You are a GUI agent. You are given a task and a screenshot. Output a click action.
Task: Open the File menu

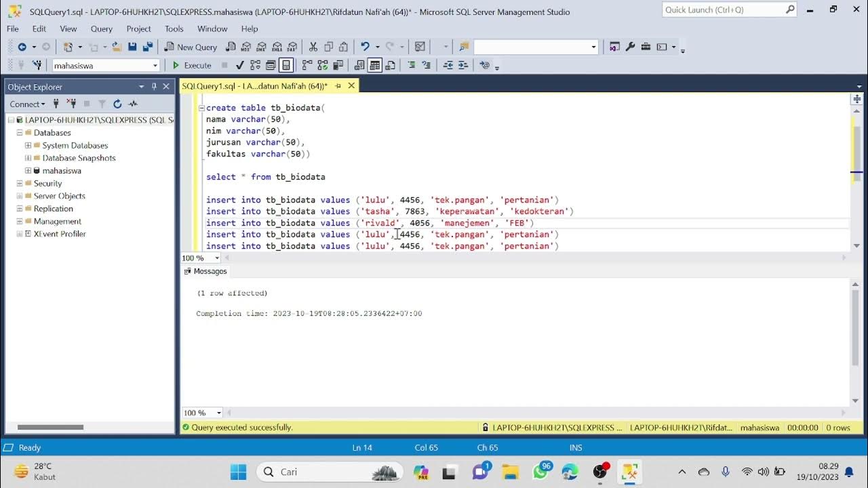(13, 28)
